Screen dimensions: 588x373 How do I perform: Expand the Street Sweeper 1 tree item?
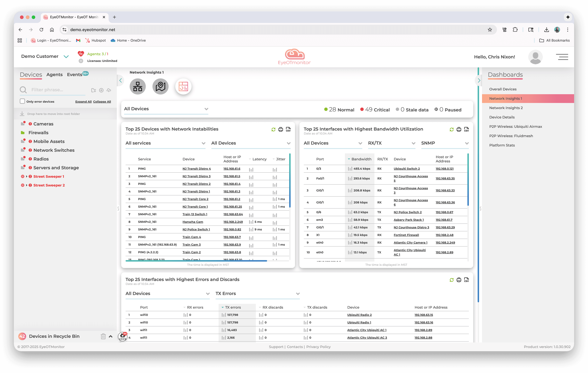[x=27, y=176]
